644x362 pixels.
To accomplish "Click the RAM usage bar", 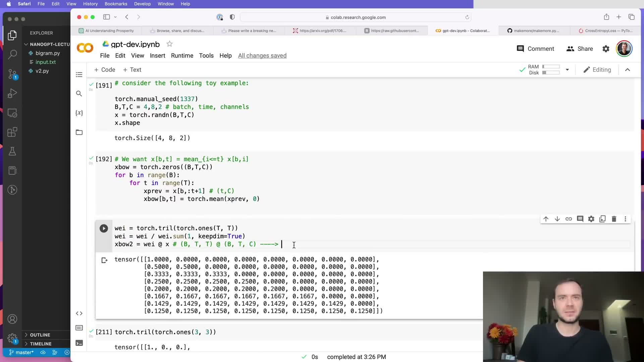I will [551, 67].
